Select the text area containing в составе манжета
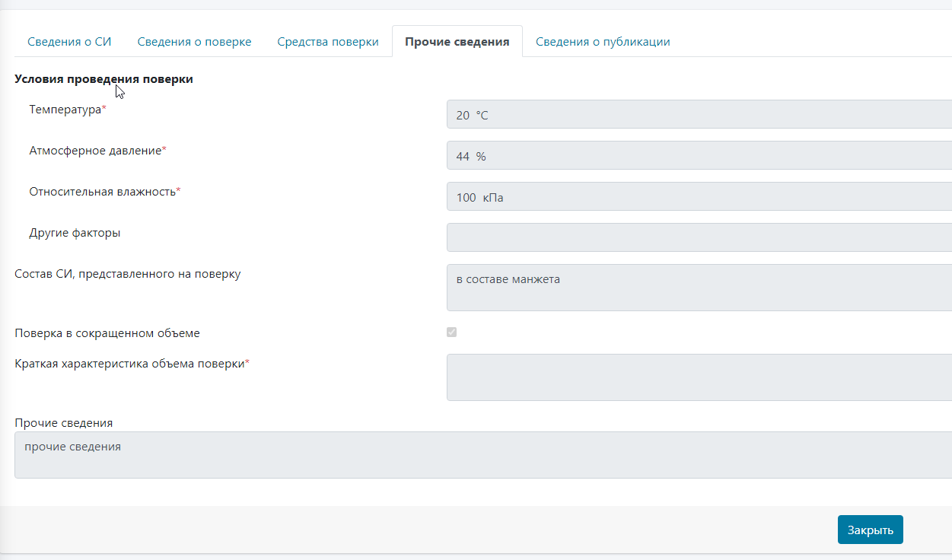This screenshot has width=952, height=560. pos(699,288)
